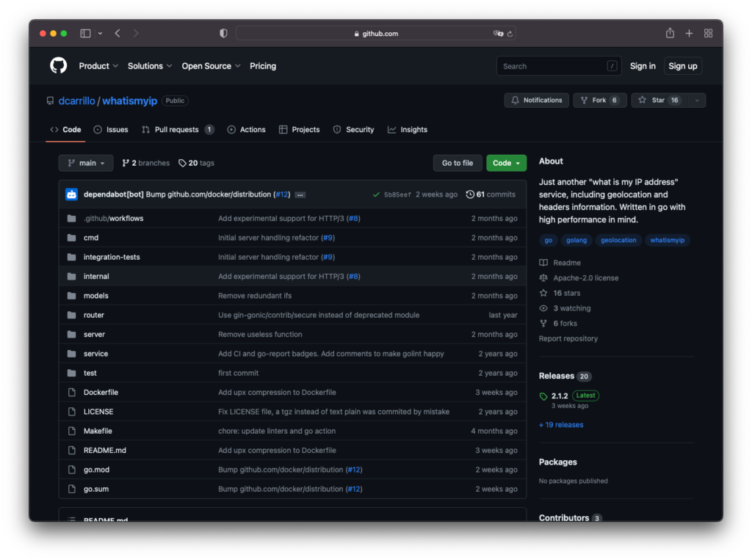The width and height of the screenshot is (752, 560).
Task: Open the main branch selector
Action: 86,163
